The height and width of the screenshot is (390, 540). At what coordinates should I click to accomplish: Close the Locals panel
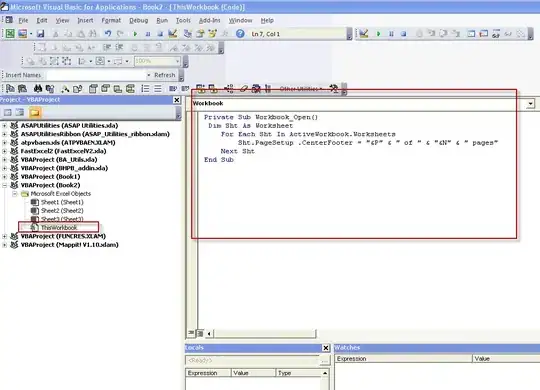[325, 348]
